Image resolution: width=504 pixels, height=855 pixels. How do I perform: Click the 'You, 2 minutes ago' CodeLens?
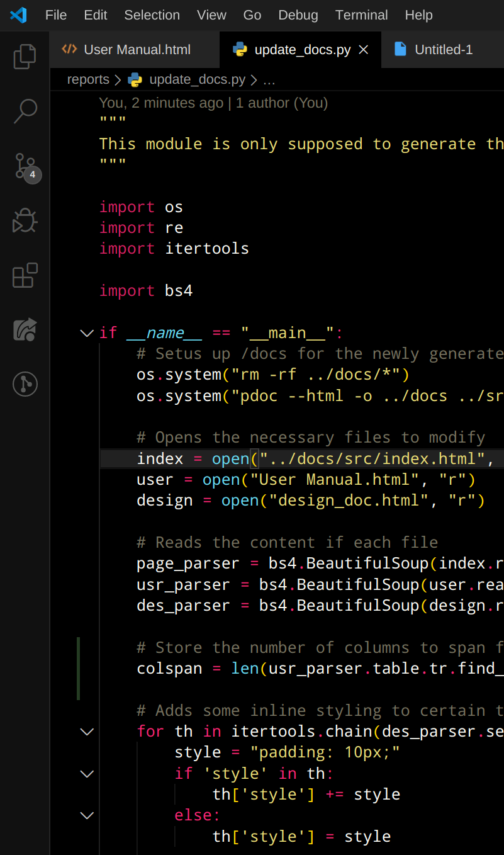pyautogui.click(x=161, y=103)
